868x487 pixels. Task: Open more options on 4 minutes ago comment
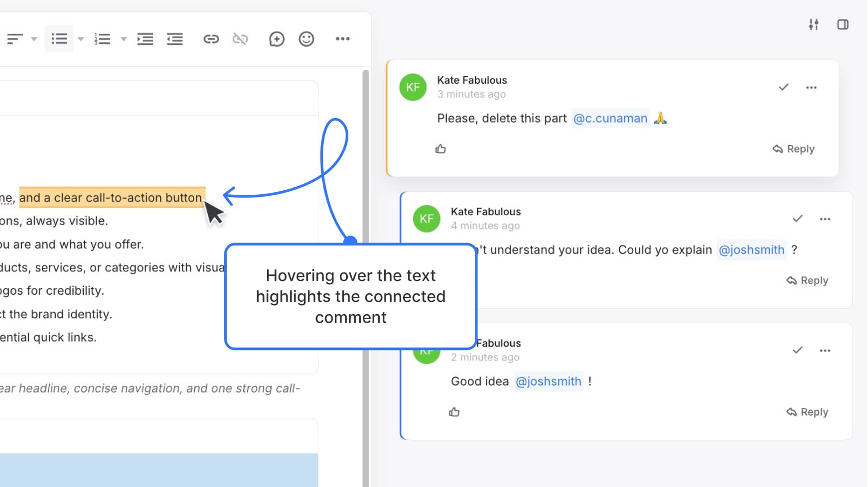pos(825,219)
